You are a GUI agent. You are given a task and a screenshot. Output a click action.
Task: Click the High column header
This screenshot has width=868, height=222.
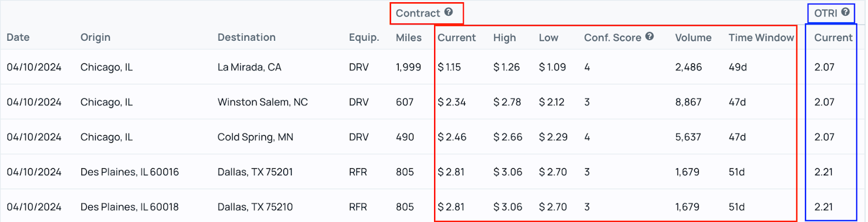505,38
